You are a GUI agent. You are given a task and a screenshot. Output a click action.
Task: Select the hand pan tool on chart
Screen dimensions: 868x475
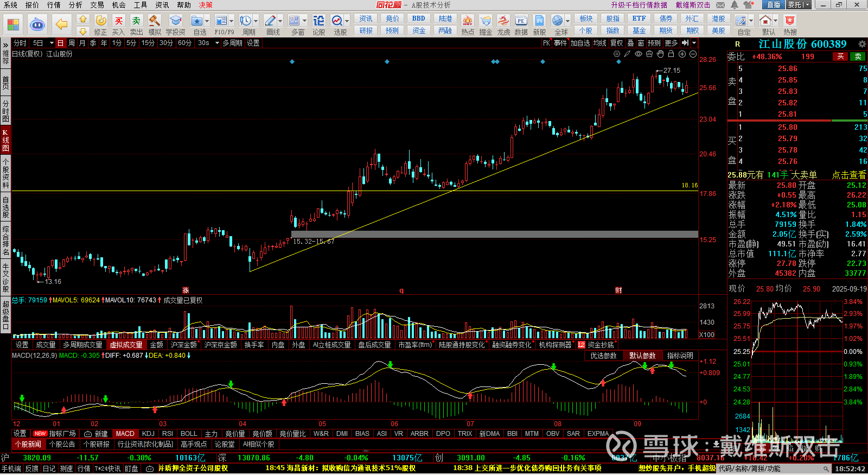click(x=660, y=54)
